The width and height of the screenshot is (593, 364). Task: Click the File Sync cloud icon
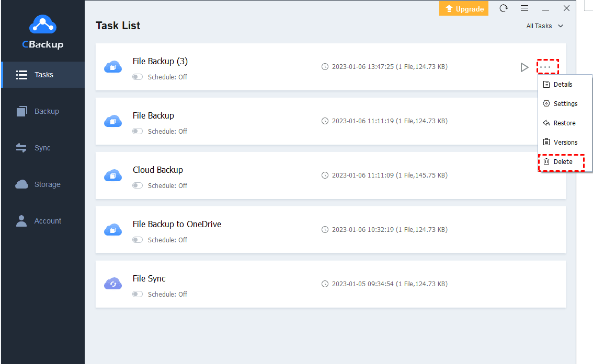click(x=113, y=284)
